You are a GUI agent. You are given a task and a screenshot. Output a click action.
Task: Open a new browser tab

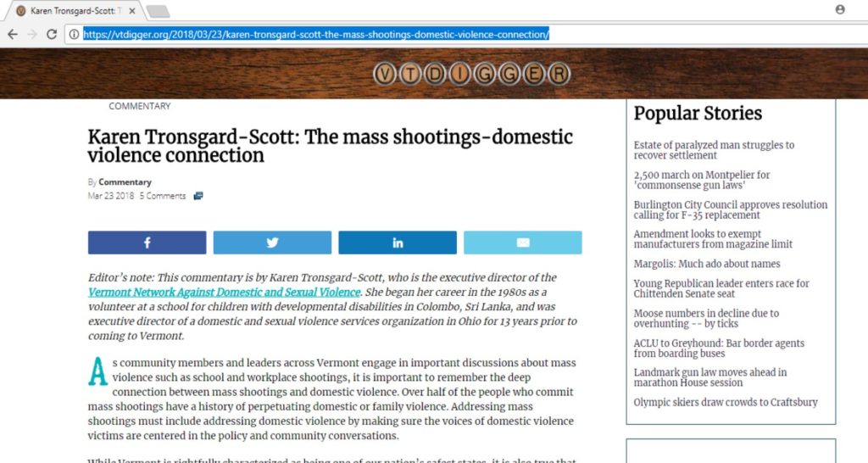tap(159, 11)
